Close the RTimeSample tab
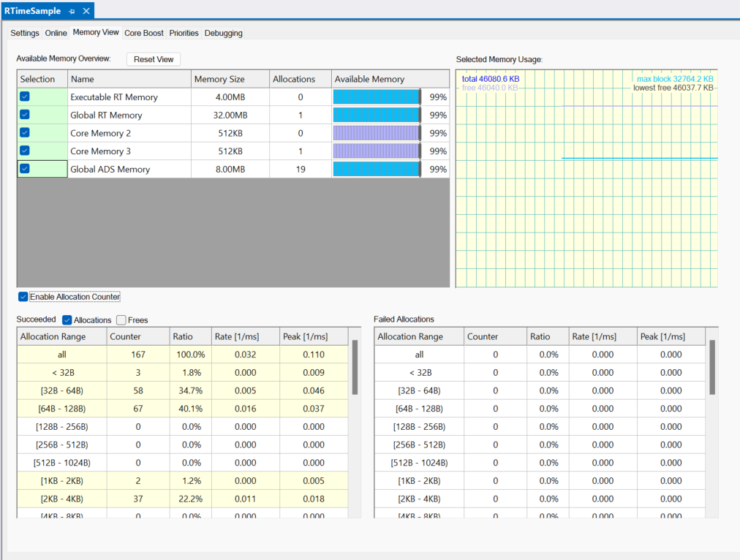Image resolution: width=740 pixels, height=560 pixels. (86, 12)
